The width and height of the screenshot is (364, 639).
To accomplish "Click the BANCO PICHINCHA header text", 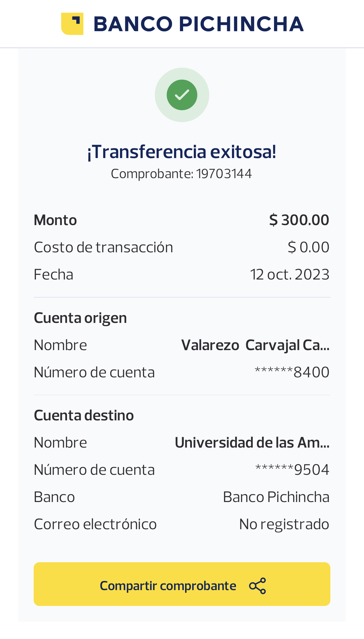I will (198, 24).
